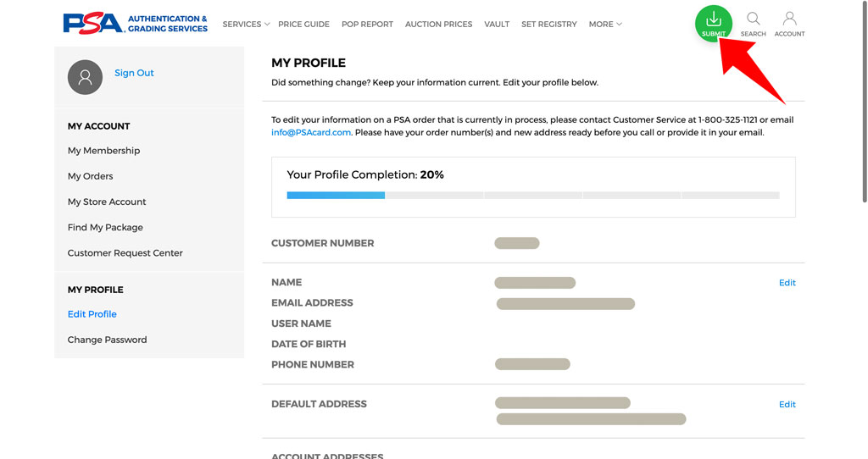Go to Auction Prices
868x459 pixels.
pos(438,25)
